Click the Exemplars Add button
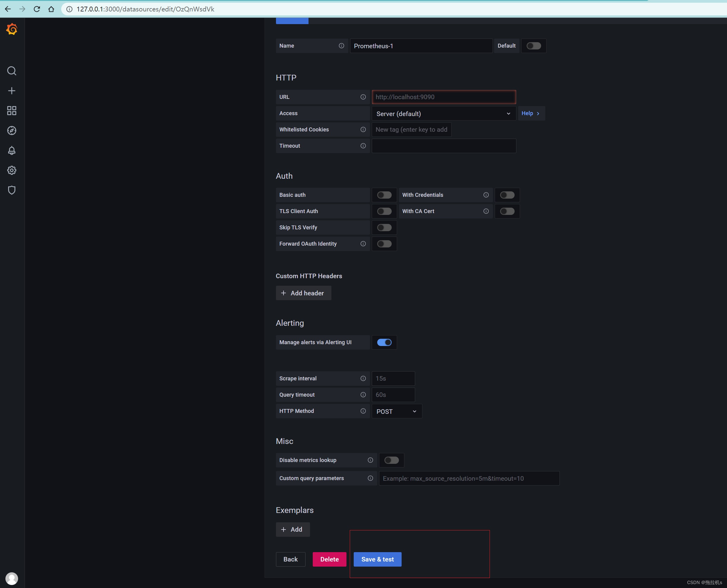The image size is (727, 588). [x=293, y=530]
